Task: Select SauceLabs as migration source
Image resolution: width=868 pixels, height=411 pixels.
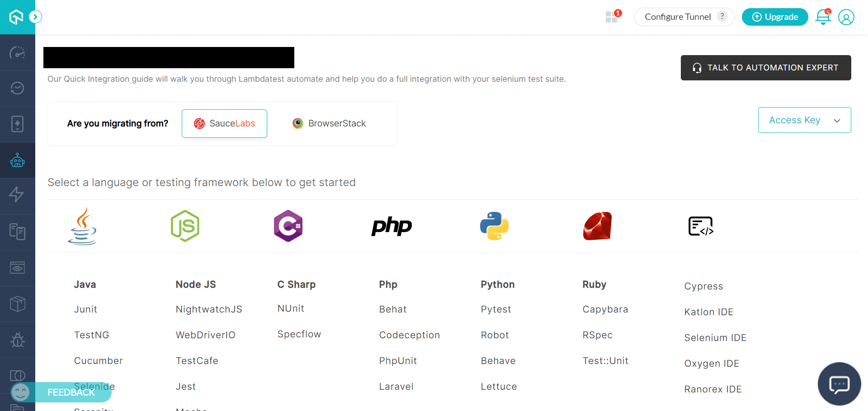Action: point(224,123)
